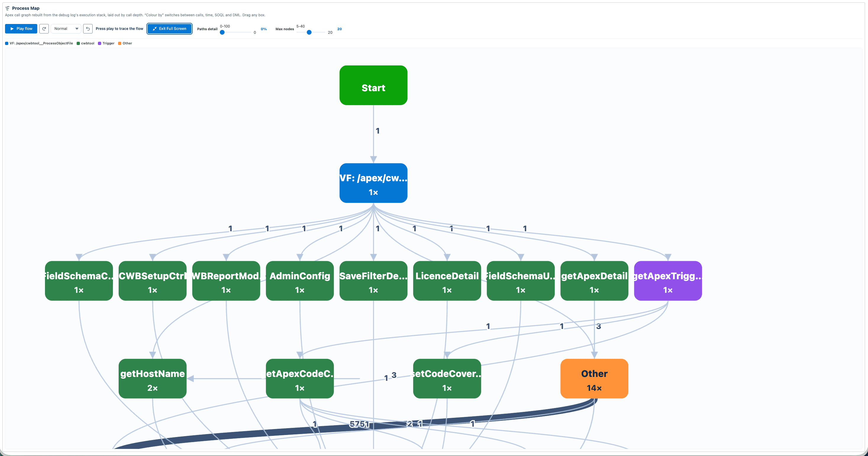The width and height of the screenshot is (868, 456).
Task: Click the restart flow icon button
Action: tap(44, 29)
